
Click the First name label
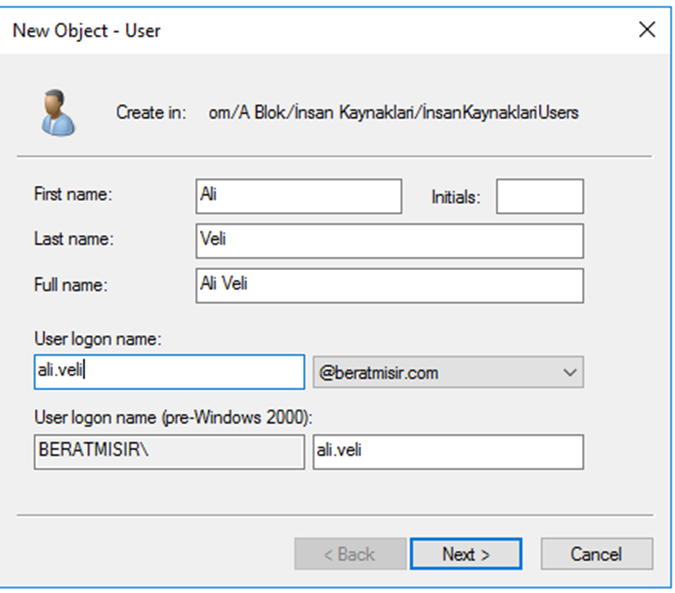pyautogui.click(x=73, y=196)
